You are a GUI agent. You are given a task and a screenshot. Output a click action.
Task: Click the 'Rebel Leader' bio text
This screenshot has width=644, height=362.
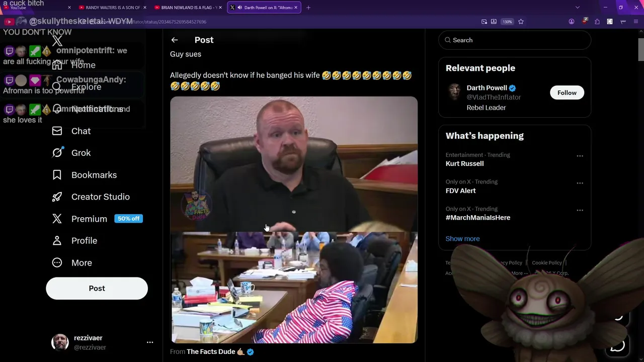(x=486, y=108)
